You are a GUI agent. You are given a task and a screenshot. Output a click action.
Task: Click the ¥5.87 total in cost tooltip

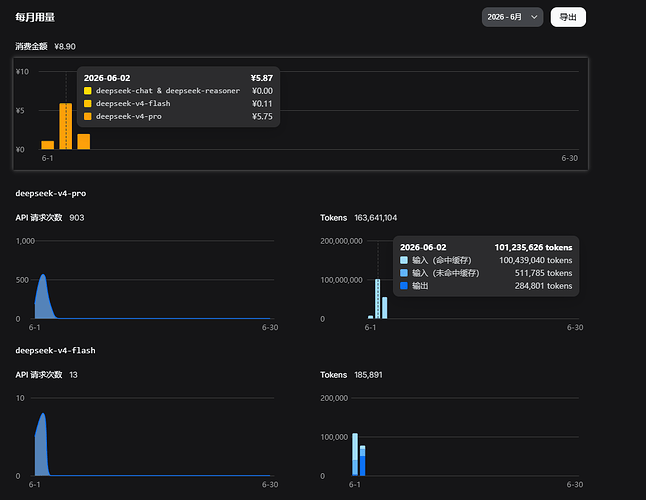click(x=262, y=78)
